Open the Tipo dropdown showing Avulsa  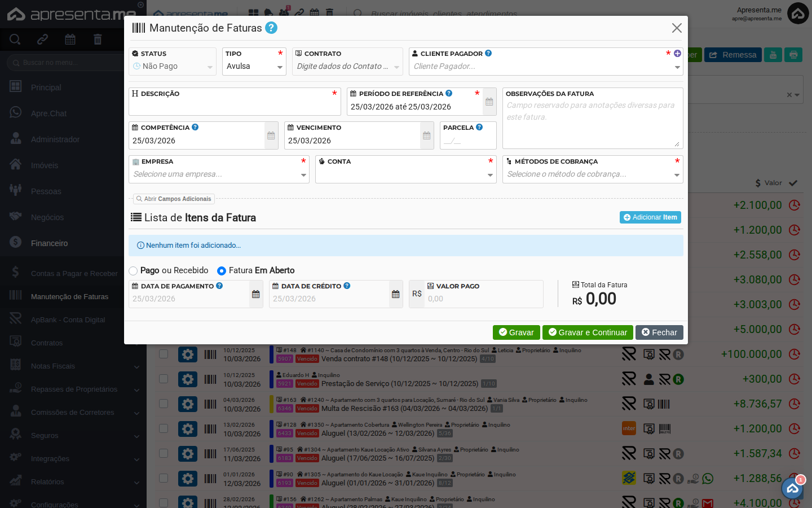[x=254, y=67]
